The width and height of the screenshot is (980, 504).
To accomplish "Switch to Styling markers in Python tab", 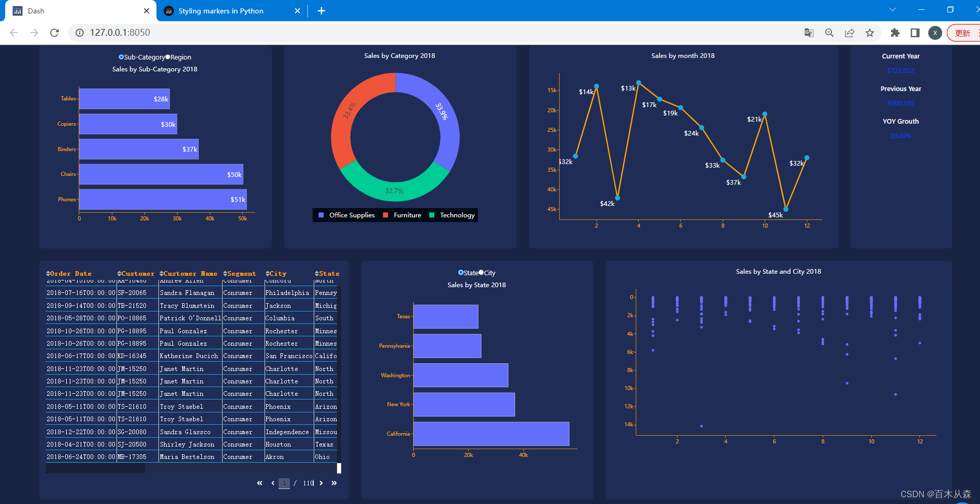I will [x=231, y=11].
